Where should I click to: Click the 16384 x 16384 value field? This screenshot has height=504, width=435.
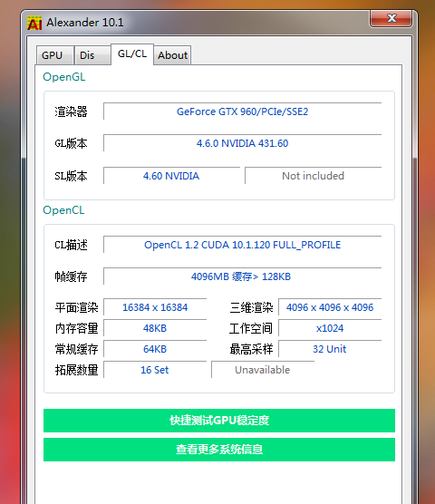[x=155, y=307]
